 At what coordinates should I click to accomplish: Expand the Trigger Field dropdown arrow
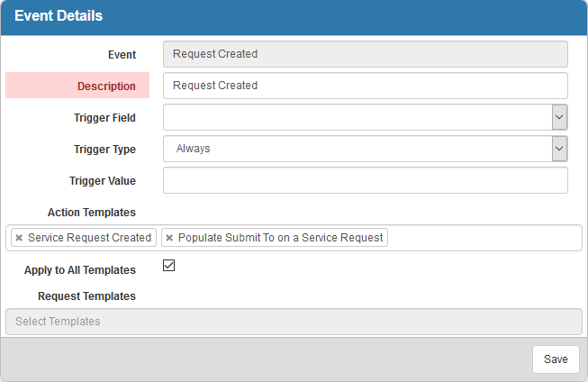click(559, 117)
